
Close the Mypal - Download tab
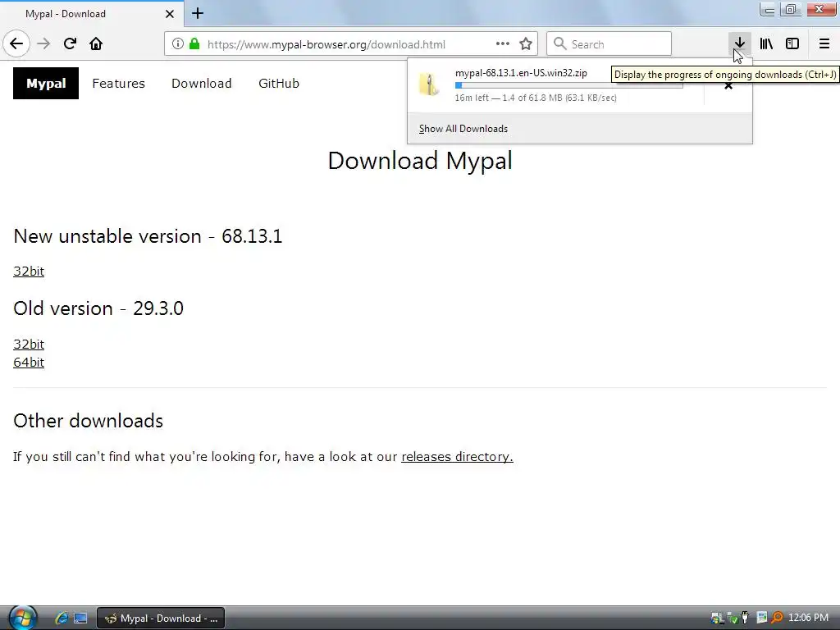point(170,14)
